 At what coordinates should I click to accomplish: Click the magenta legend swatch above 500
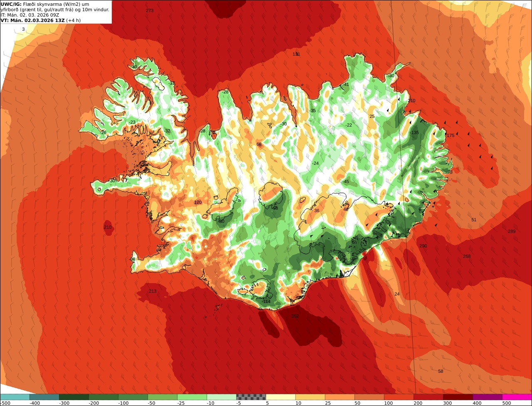point(517,397)
